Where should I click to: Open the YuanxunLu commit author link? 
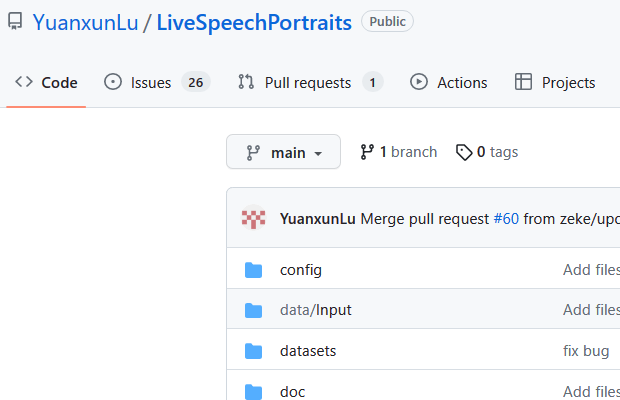318,219
